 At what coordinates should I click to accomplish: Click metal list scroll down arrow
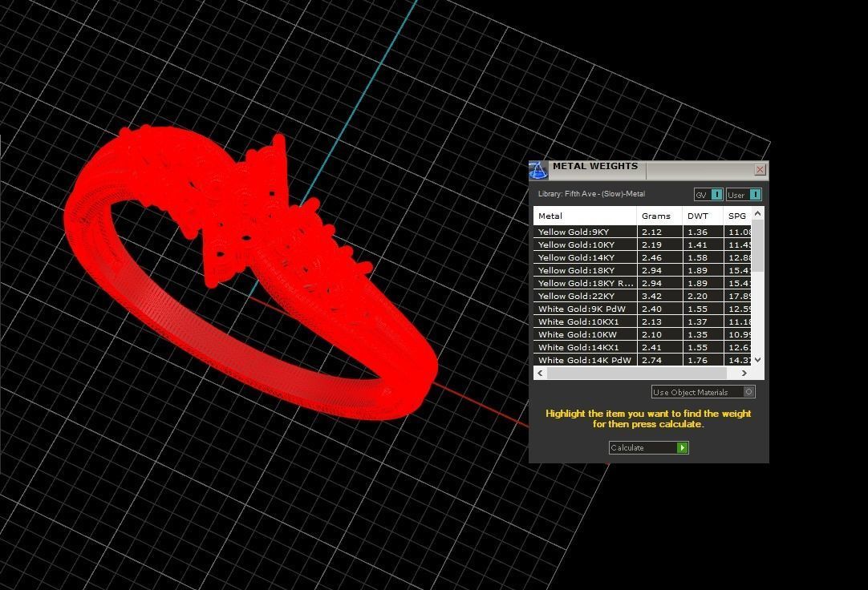pyautogui.click(x=758, y=359)
